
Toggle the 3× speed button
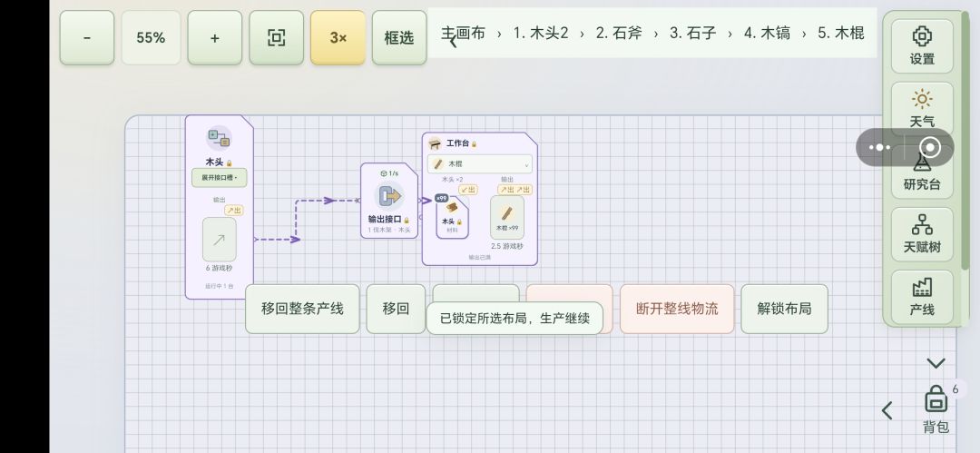338,37
